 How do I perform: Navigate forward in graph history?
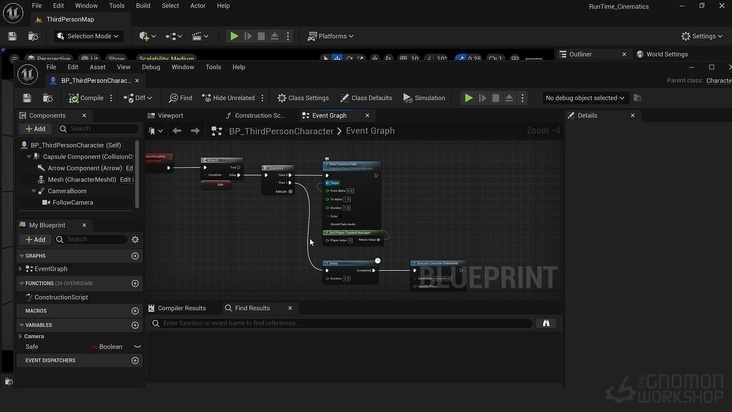pos(195,131)
